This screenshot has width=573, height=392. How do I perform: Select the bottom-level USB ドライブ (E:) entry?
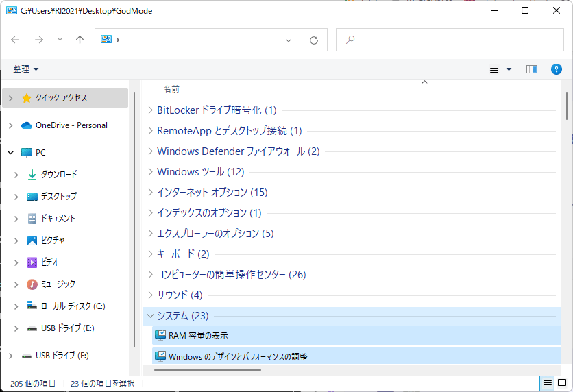62,356
